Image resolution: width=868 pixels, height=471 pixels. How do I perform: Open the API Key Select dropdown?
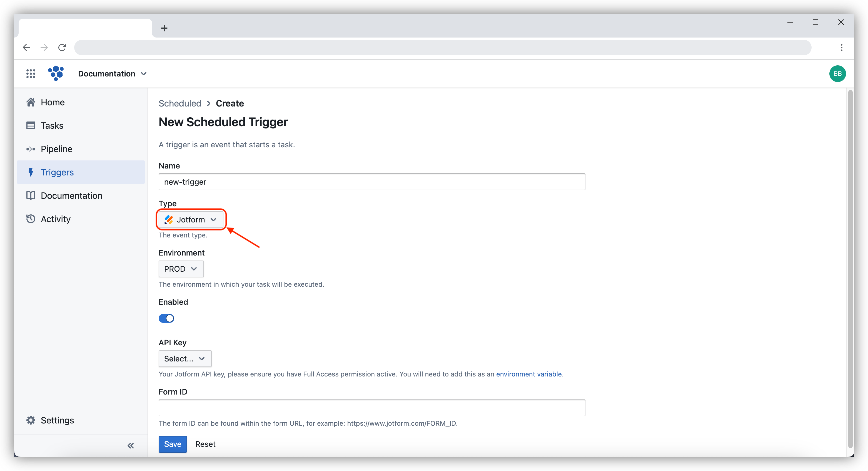coord(185,359)
